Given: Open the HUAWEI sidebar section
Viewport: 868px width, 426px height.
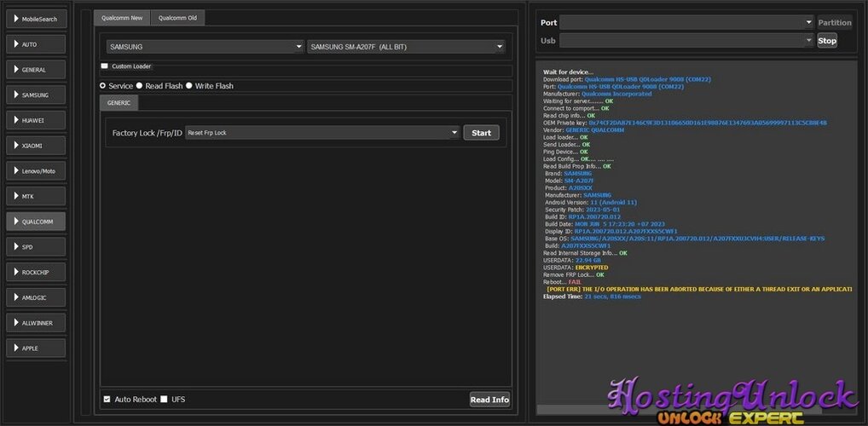Looking at the screenshot, I should pyautogui.click(x=36, y=120).
